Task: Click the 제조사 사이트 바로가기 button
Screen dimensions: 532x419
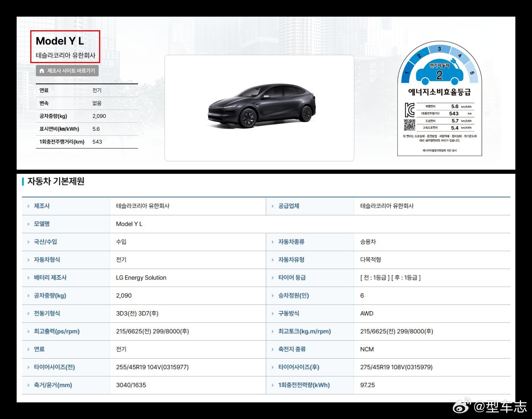Action: coord(67,71)
